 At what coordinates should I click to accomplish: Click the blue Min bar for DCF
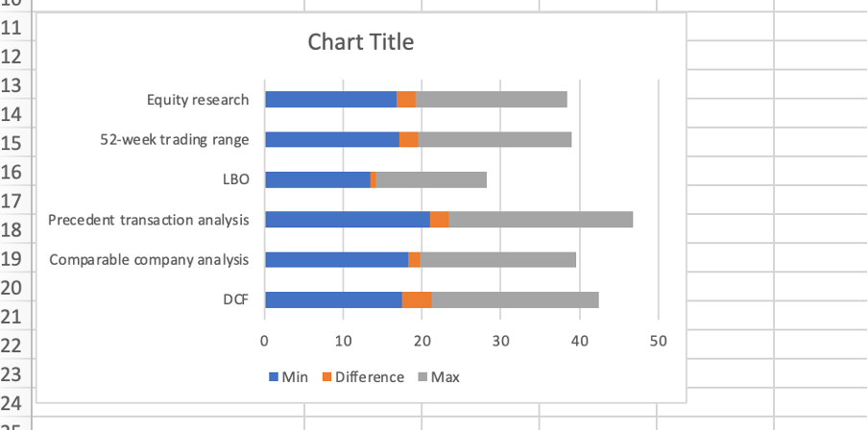[332, 299]
